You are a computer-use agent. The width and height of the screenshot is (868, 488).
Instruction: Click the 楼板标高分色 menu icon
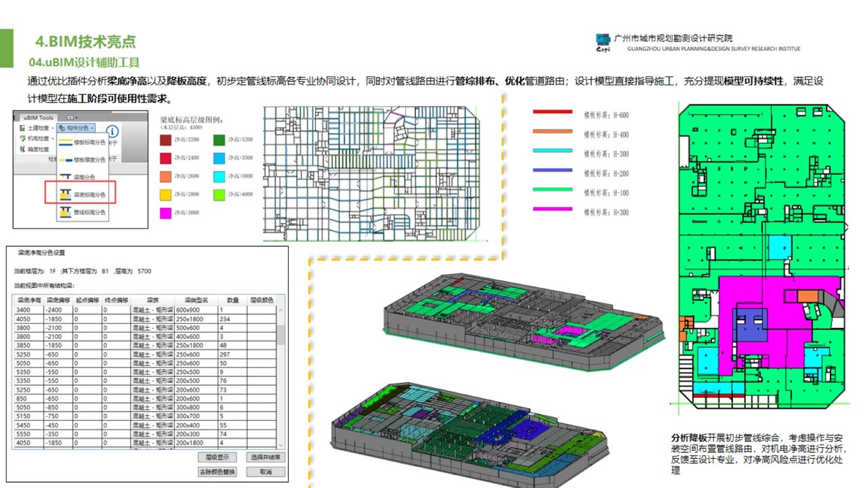point(65,142)
